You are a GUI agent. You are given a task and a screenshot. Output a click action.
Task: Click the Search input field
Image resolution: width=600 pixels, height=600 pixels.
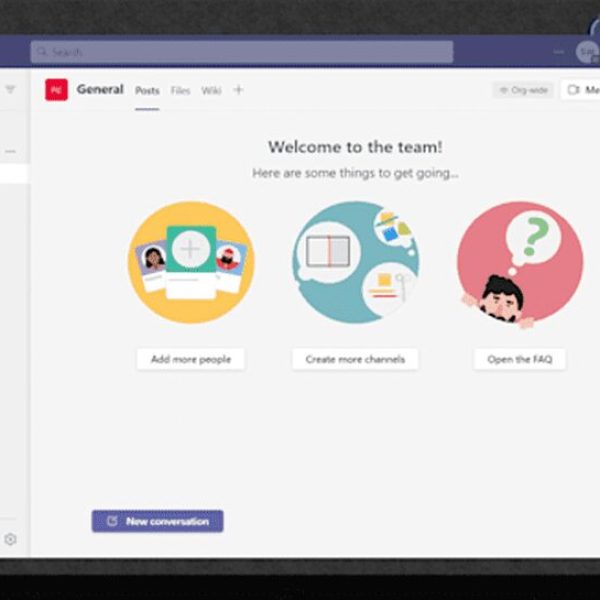(242, 52)
